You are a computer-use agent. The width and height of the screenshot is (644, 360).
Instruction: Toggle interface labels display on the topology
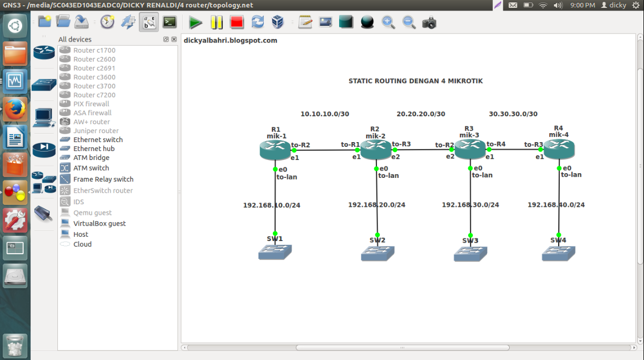point(148,22)
